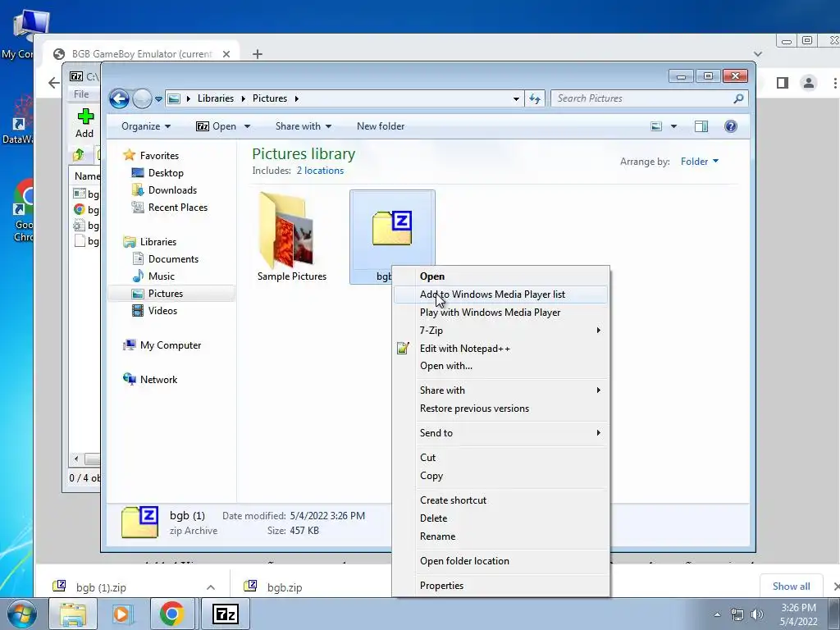The image size is (840, 630).
Task: Open a new Chrome tab with plus
Action: [x=257, y=54]
